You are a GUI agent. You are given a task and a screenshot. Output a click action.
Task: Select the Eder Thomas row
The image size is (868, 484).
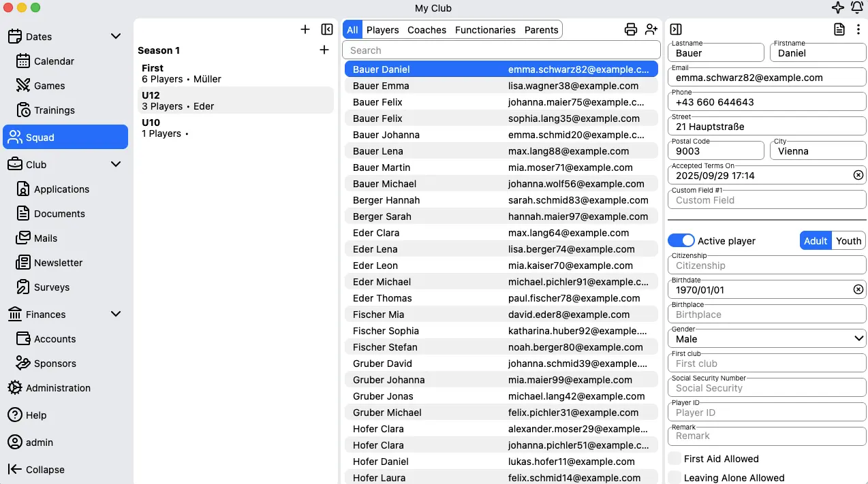tap(501, 298)
